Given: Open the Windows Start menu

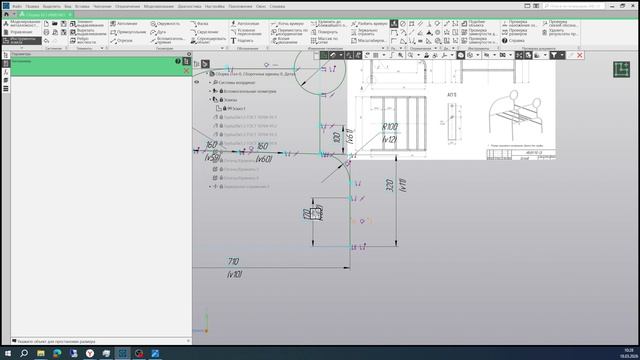Looking at the screenshot, I should pyautogui.click(x=8, y=353).
